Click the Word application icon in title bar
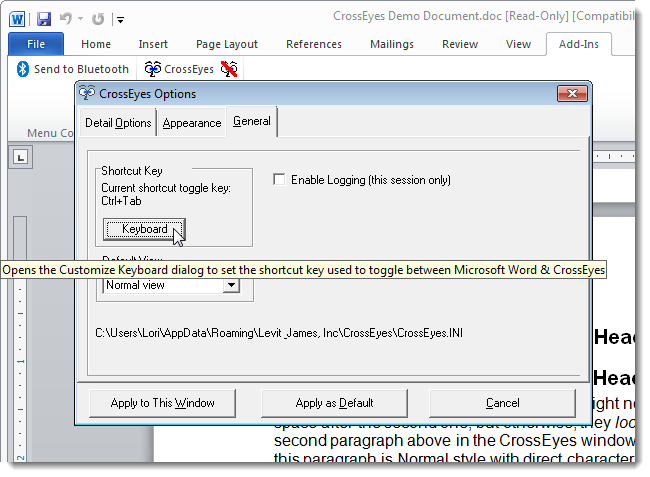Screen dimensions: 650x477 tap(17, 19)
